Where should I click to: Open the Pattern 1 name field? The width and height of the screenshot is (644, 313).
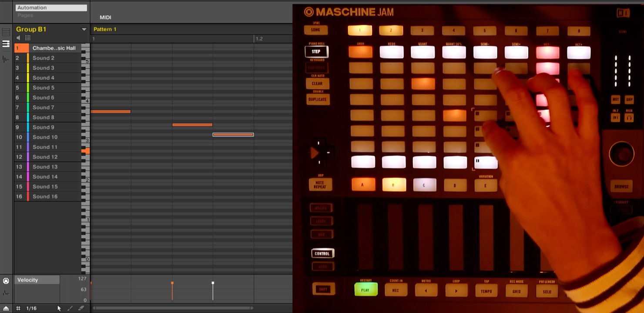tap(105, 29)
